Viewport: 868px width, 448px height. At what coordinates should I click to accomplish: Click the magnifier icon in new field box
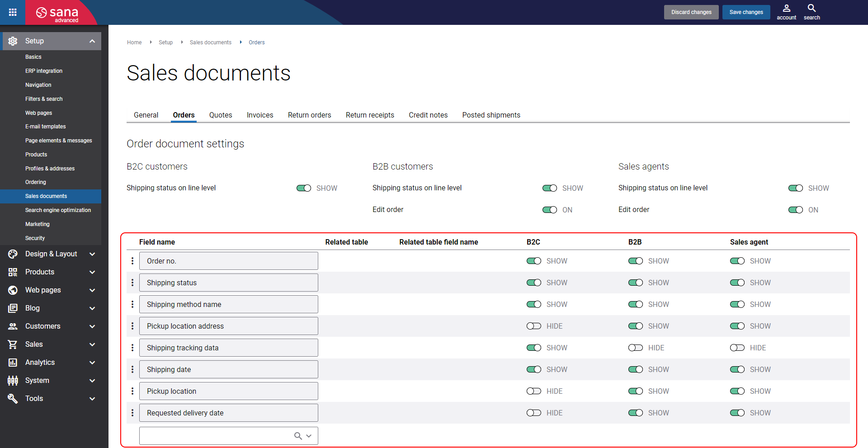[x=298, y=436]
